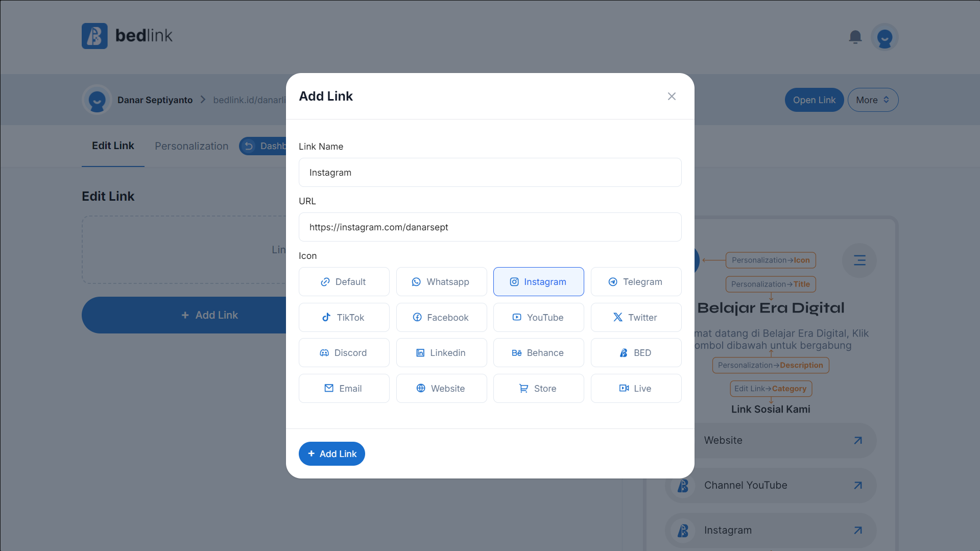Click the Website arrow icon in preview

coord(858,440)
